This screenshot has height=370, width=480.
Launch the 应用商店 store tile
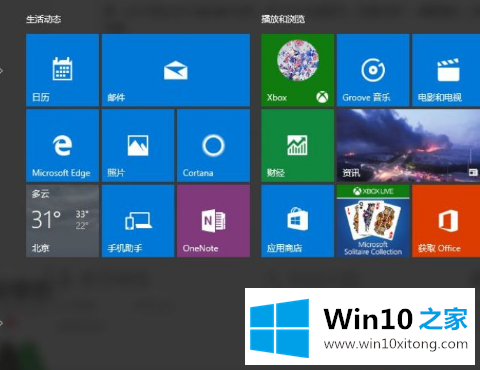point(298,221)
